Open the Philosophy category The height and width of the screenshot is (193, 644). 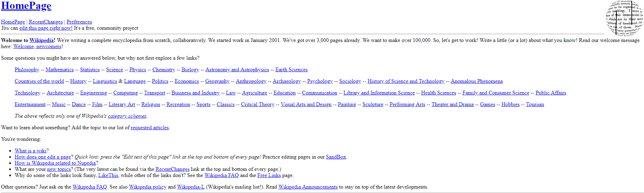[x=27, y=70]
